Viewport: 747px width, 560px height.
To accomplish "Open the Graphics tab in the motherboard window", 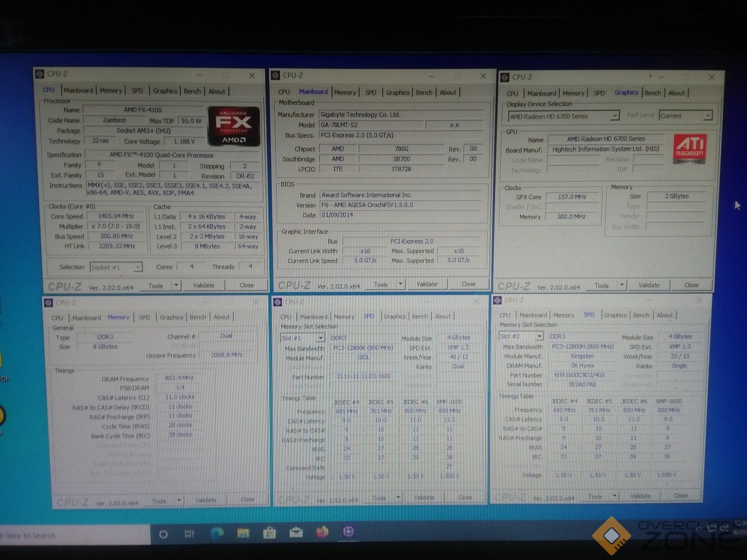I will point(398,92).
